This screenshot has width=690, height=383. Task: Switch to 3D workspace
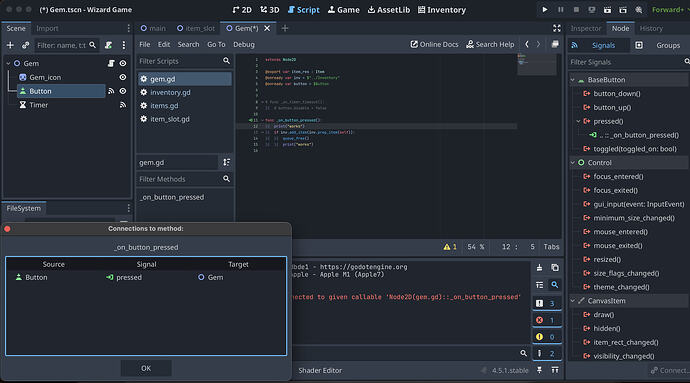click(x=270, y=10)
